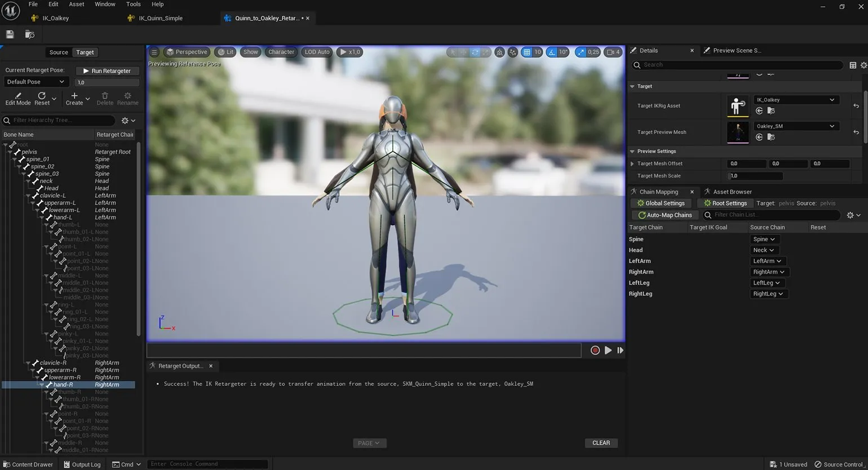Viewport: 868px width, 470px height.
Task: Click the Run Retargeter button
Action: pyautogui.click(x=107, y=71)
